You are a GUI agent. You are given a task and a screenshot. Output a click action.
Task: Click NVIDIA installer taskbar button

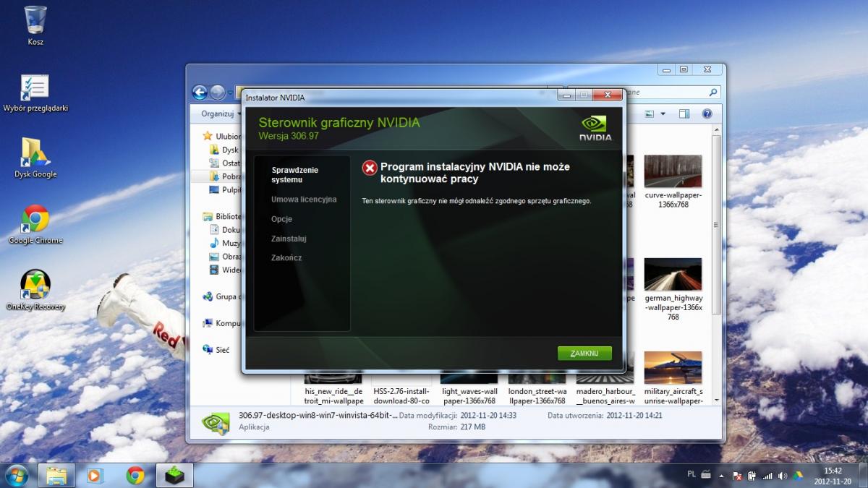tap(173, 475)
